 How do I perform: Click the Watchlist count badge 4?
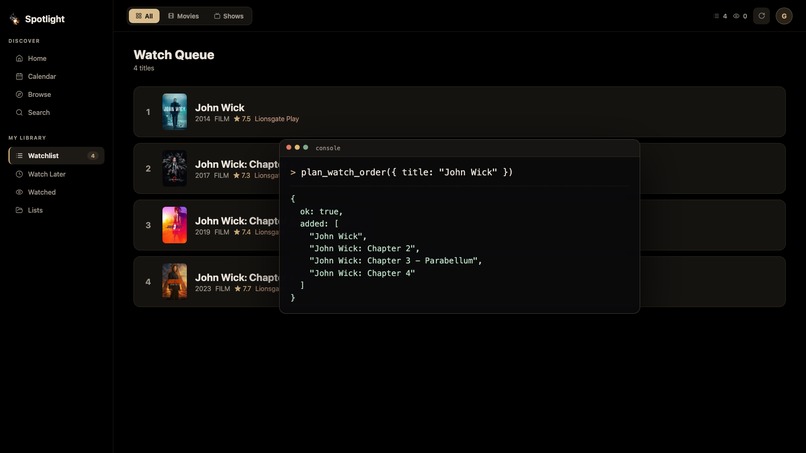tap(93, 156)
